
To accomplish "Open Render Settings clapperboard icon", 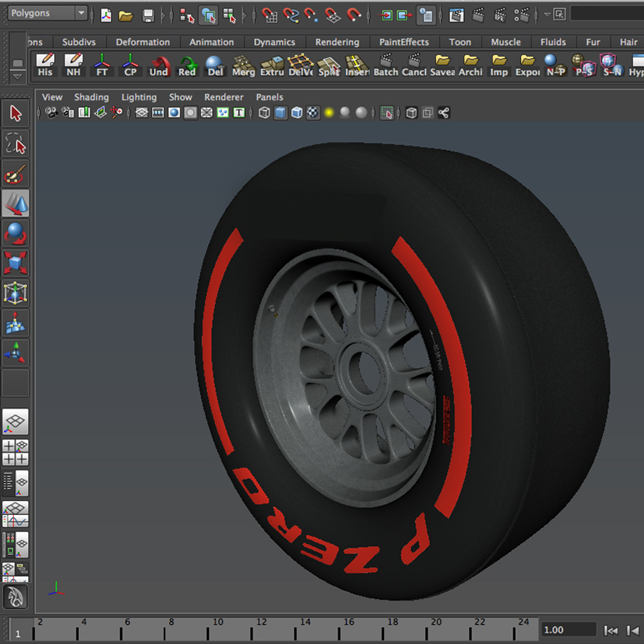I will (x=521, y=15).
